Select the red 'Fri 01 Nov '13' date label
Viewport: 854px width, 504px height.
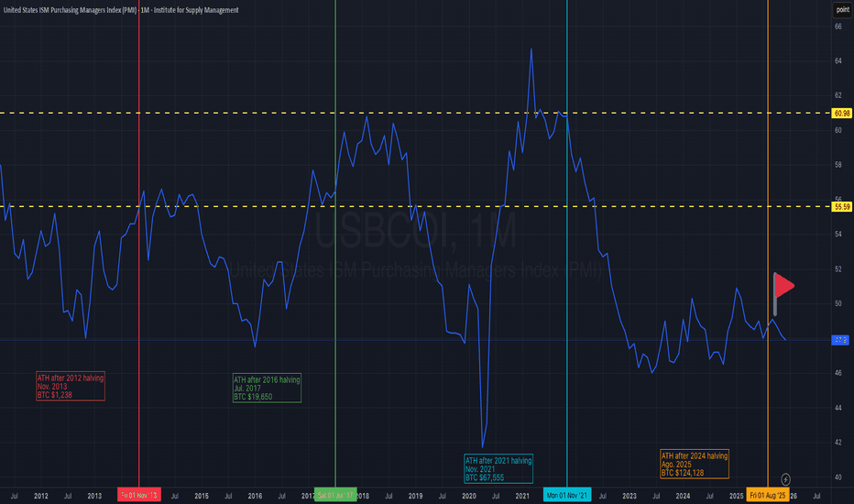138,495
